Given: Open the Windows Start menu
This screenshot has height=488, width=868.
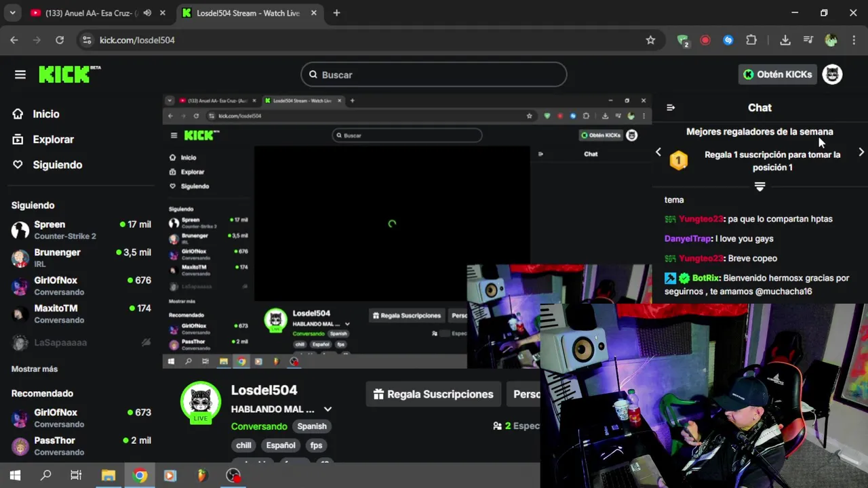Looking at the screenshot, I should point(15,475).
